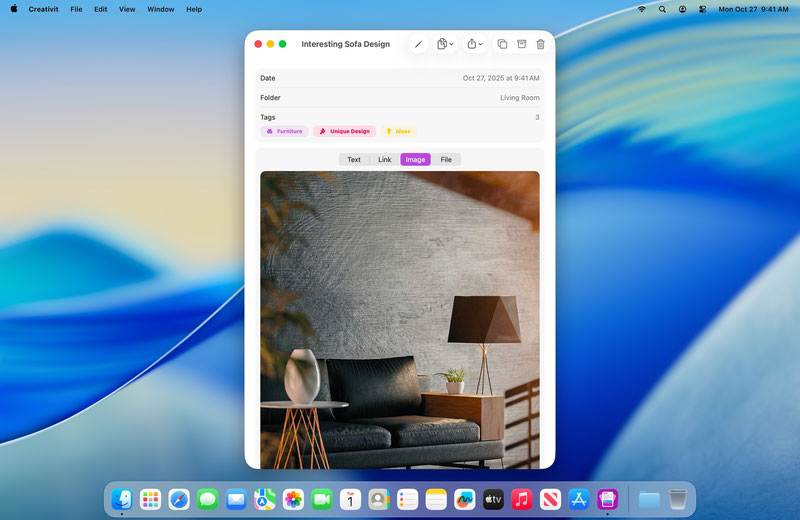Switch to the Link segment
The width and height of the screenshot is (800, 520).
point(385,159)
